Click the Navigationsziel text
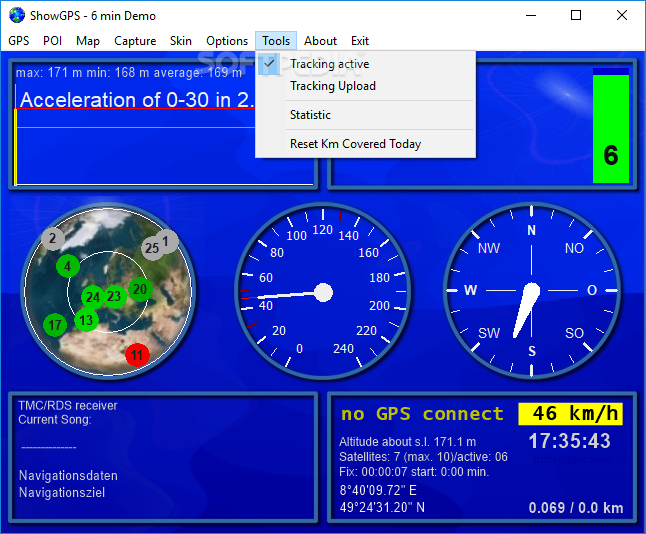 [x=62, y=492]
